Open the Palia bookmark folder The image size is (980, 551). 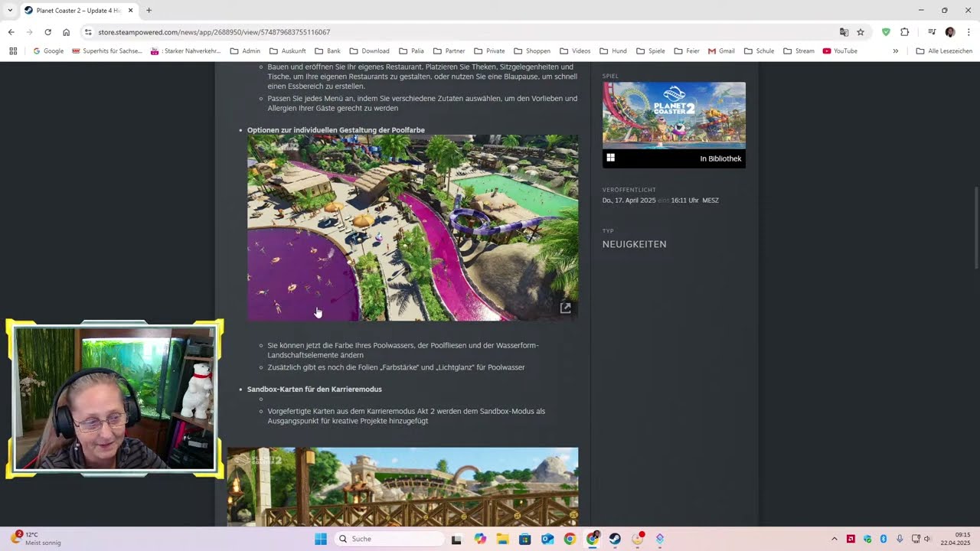coord(411,51)
